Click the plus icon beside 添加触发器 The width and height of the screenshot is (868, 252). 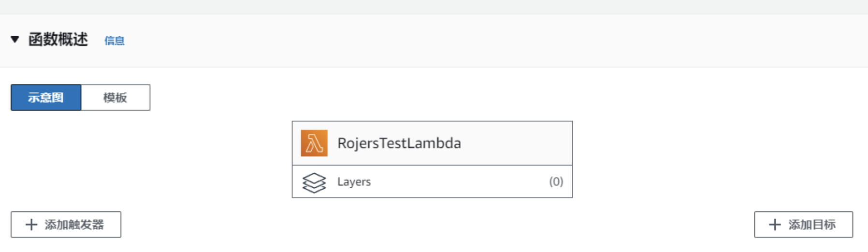click(31, 224)
